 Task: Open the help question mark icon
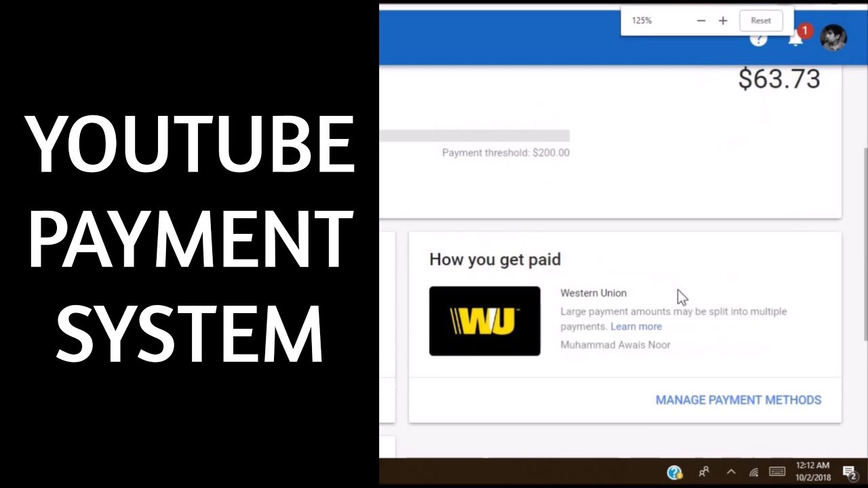click(x=758, y=39)
